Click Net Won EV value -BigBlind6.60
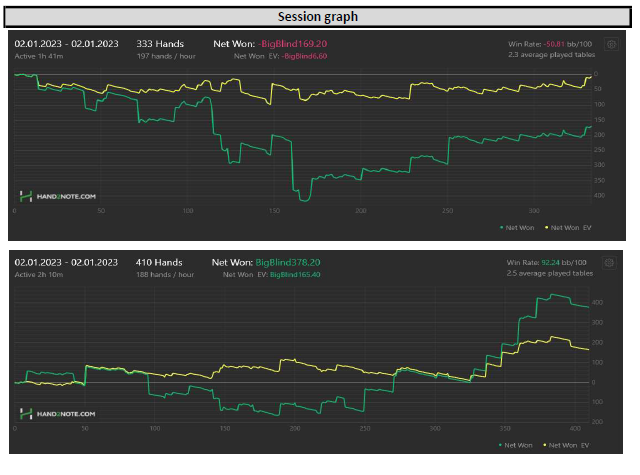The width and height of the screenshot is (640, 475). (x=304, y=56)
